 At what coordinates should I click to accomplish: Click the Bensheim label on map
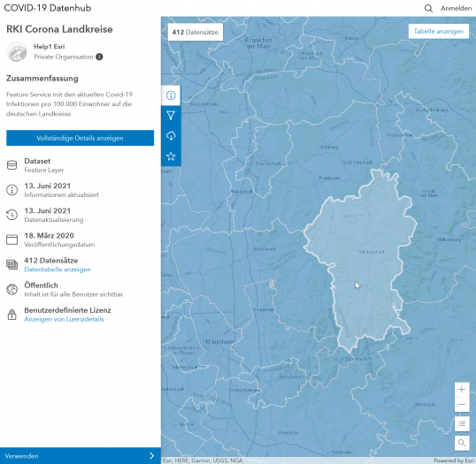click(x=265, y=249)
